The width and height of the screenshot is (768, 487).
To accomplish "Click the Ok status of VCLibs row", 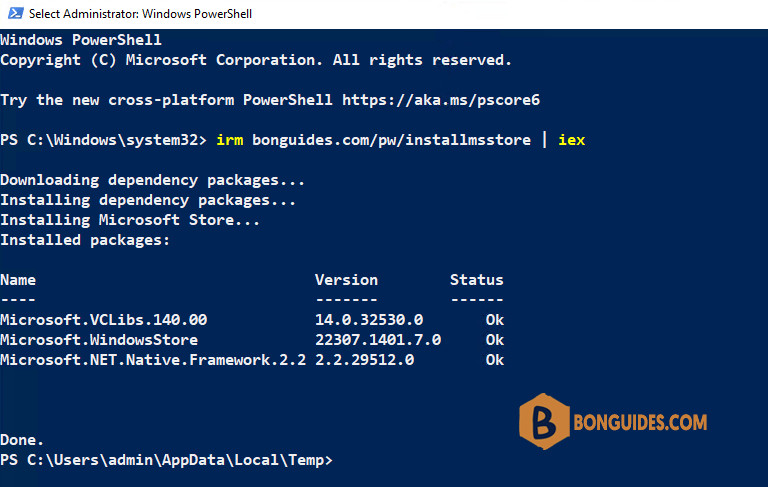I will click(x=495, y=320).
